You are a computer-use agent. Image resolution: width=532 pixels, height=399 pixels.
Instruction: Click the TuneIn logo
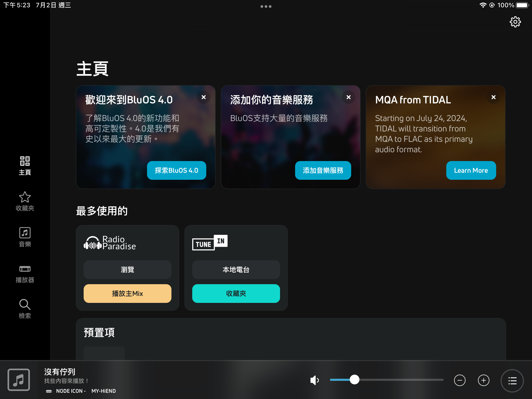[x=210, y=243]
